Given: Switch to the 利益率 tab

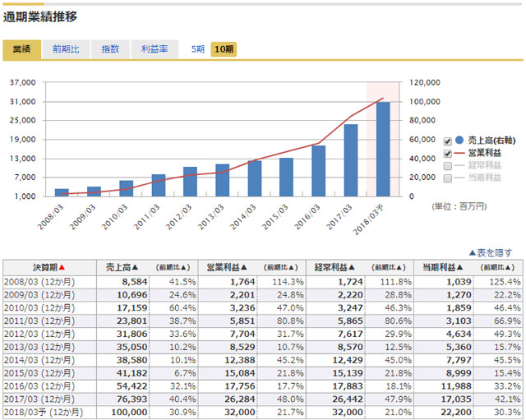Looking at the screenshot, I should (155, 49).
